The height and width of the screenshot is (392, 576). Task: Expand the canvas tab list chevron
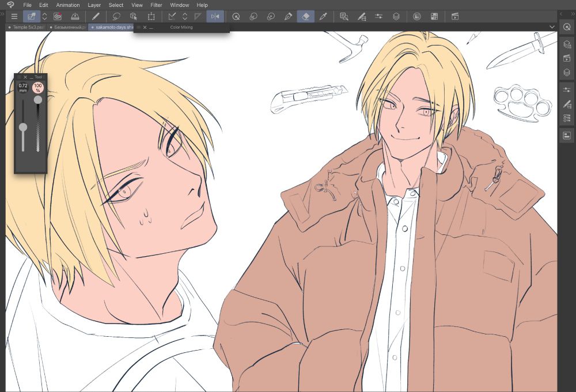552,27
